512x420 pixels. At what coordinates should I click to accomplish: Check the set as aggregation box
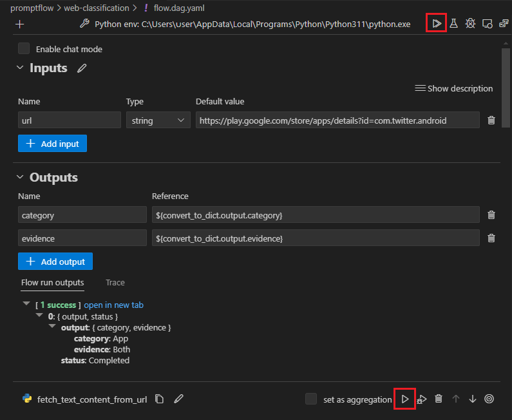(311, 399)
